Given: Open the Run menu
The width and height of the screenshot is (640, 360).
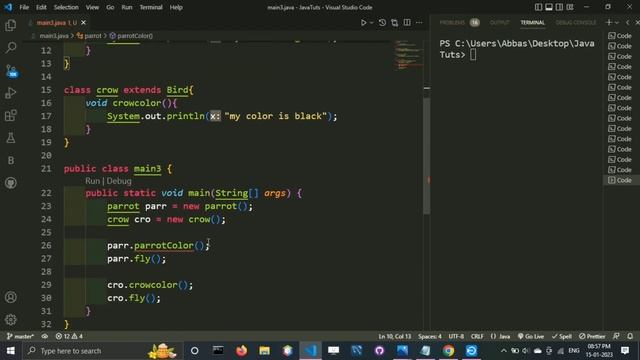Looking at the screenshot, I should (127, 7).
